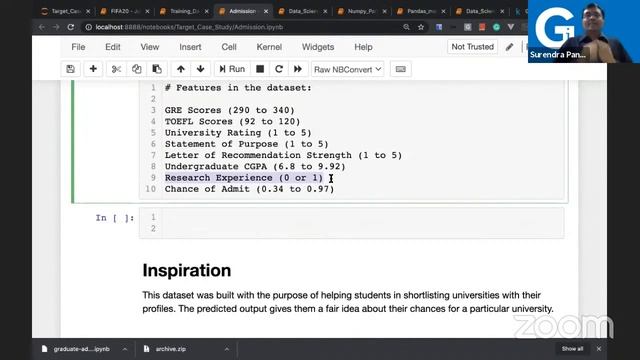Image resolution: width=640 pixels, height=360 pixels.
Task: Open the archive.zip downloaded file
Action: pos(171,349)
